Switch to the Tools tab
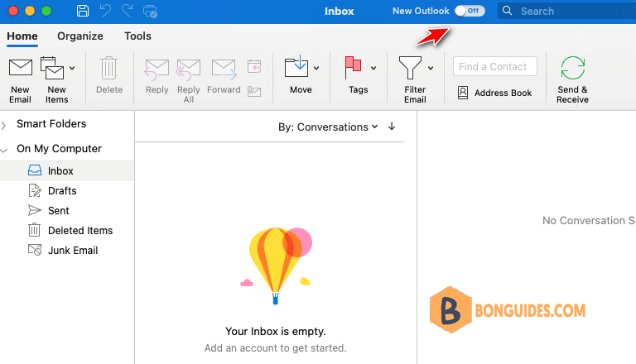The height and width of the screenshot is (364, 636). pos(137,36)
